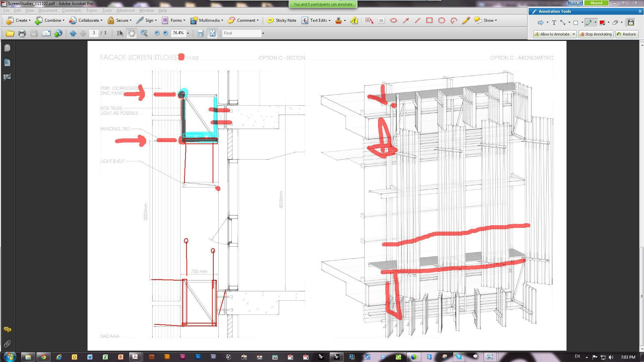644x362 pixels.
Task: Click the zoom out minus button
Action: click(157, 33)
